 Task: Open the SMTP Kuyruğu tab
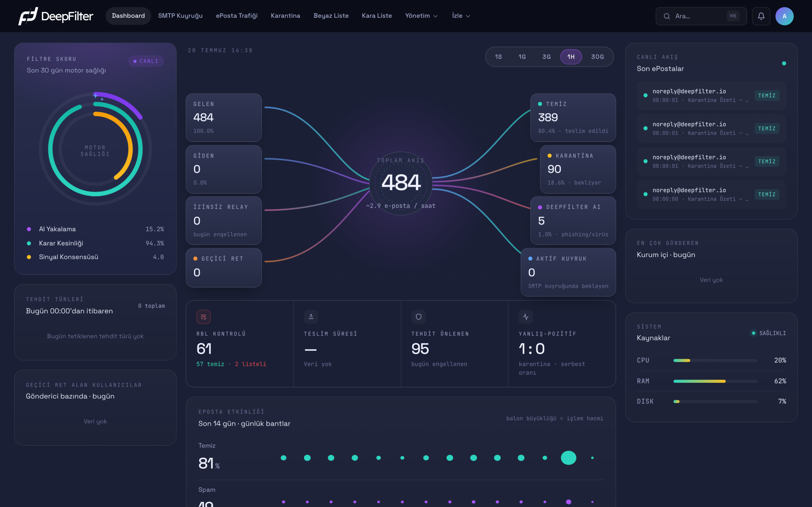[x=180, y=16]
